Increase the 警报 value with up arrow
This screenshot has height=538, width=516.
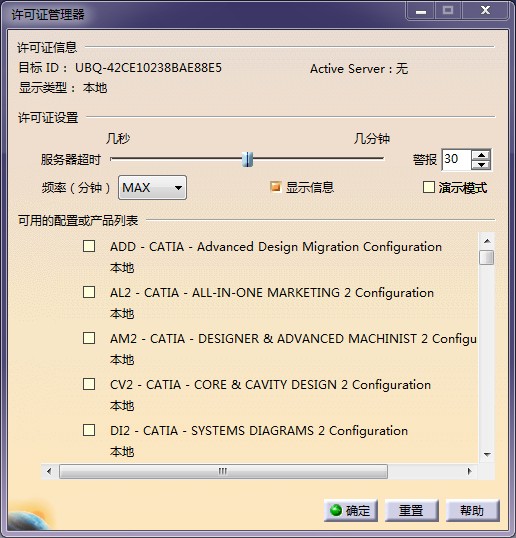click(481, 155)
